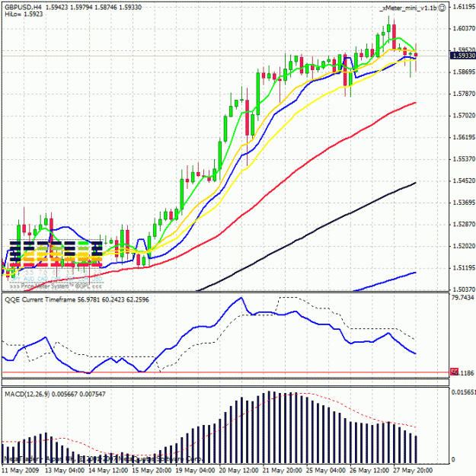Click the HiLo= 1.5923 label
Image resolution: width=476 pixels, height=476 pixels.
tap(24, 14)
